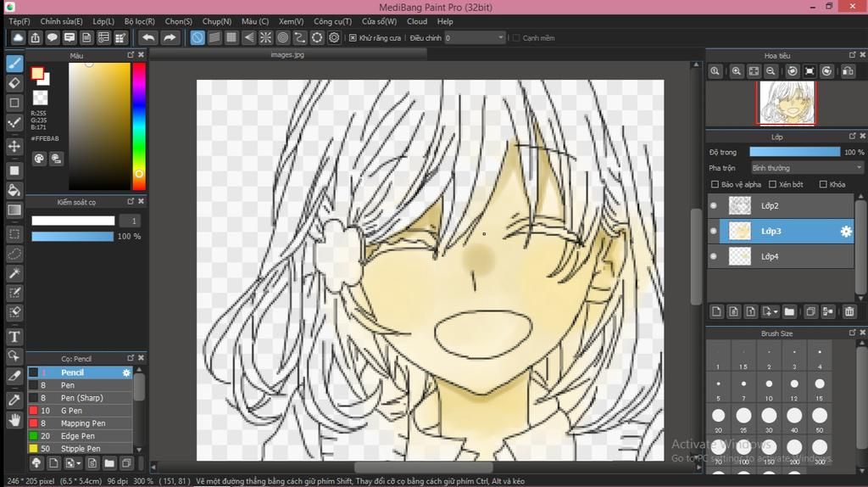The image size is (868, 487).
Task: Select the Text tool
Action: pos(14,336)
